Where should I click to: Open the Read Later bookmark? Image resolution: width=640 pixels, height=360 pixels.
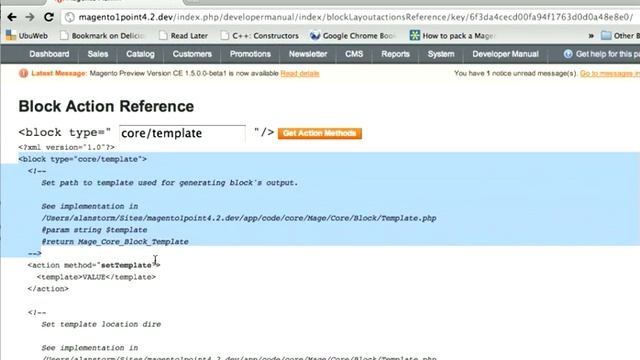click(x=183, y=36)
